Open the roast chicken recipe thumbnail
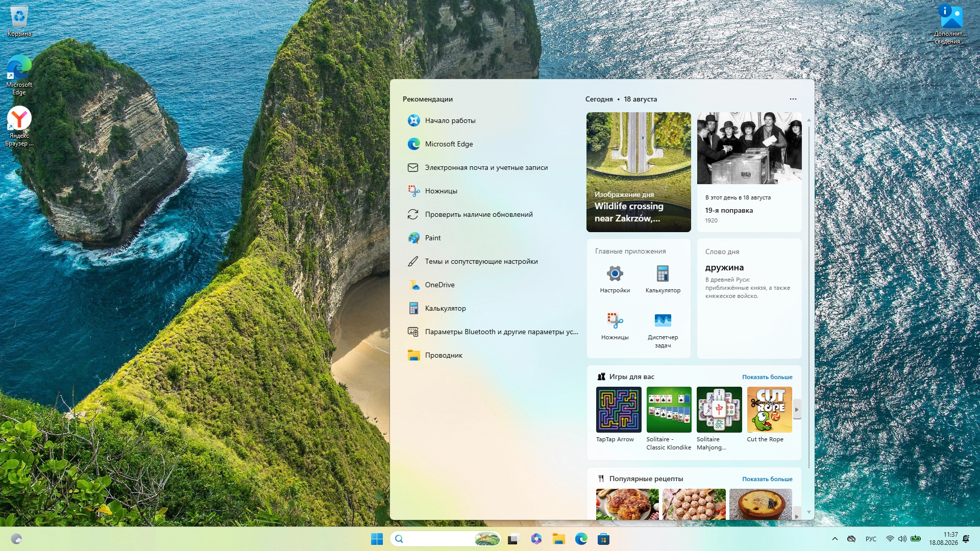 point(627,504)
